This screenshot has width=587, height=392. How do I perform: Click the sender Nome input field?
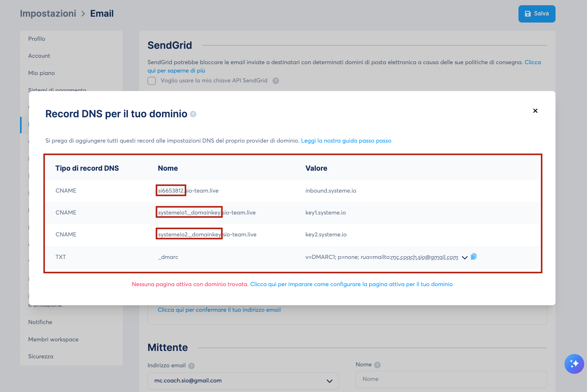(x=451, y=379)
